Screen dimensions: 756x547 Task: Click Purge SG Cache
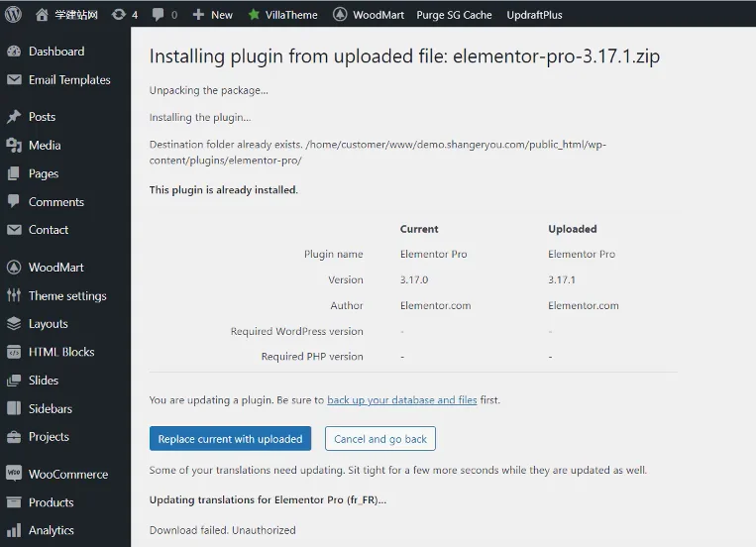[454, 15]
